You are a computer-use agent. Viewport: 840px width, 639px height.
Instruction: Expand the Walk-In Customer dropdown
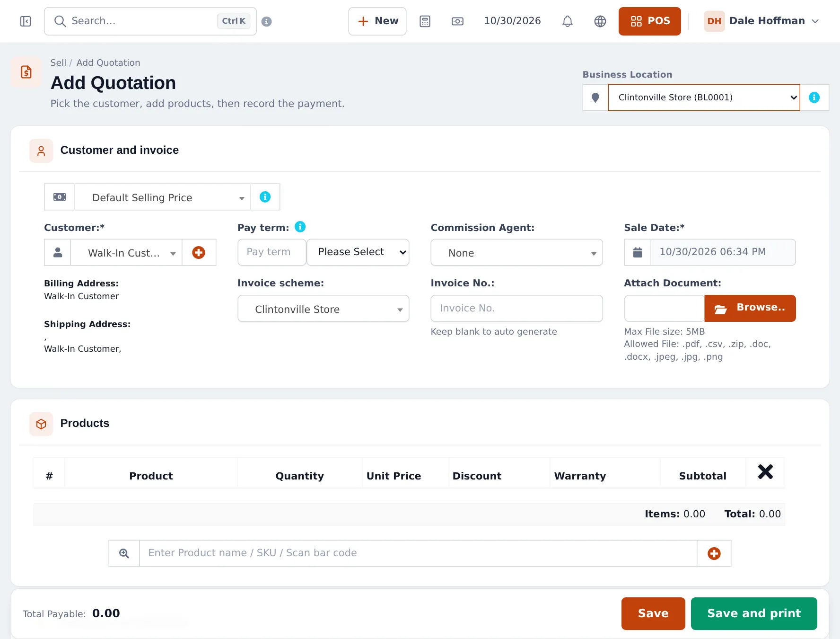126,252
